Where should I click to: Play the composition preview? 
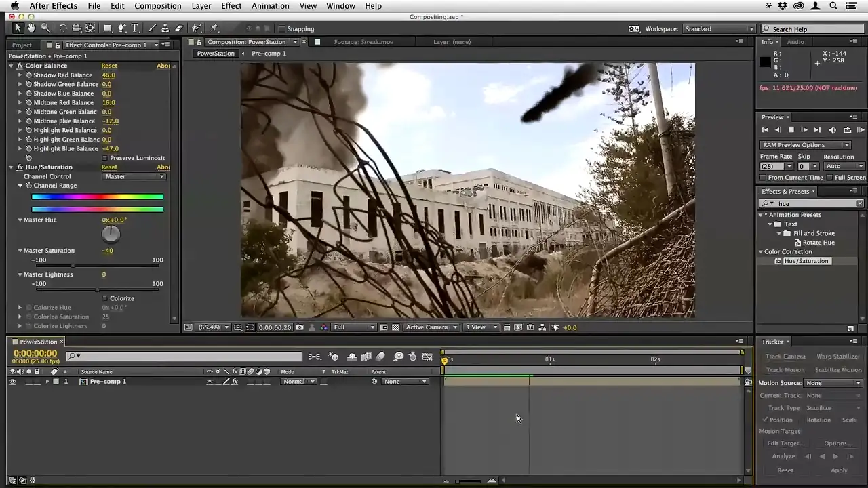pos(804,130)
